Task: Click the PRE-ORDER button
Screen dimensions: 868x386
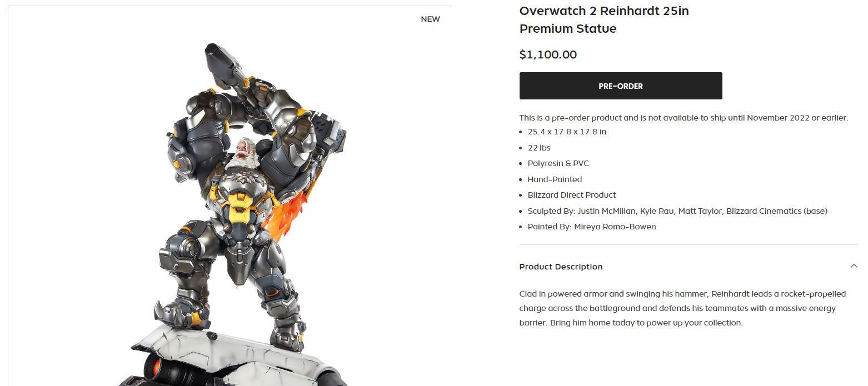Action: point(621,86)
